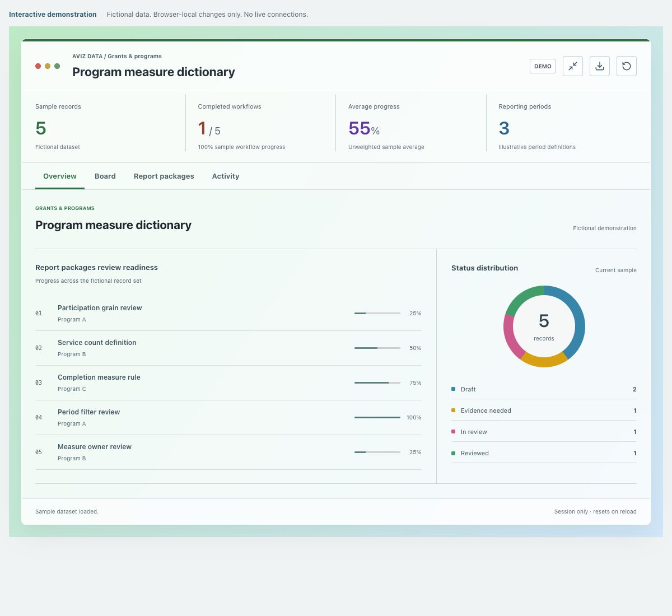
Task: Click the reset refresh icon button
Action: point(627,66)
